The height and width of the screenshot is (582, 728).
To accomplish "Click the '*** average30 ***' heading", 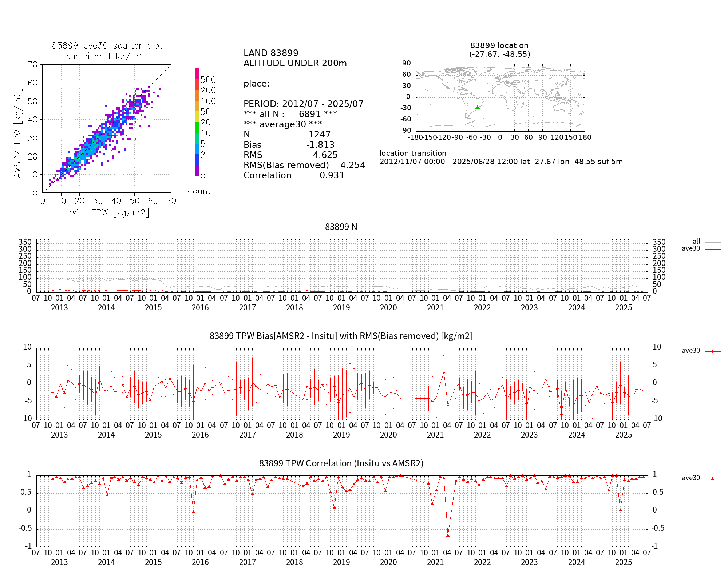I will pos(283,124).
